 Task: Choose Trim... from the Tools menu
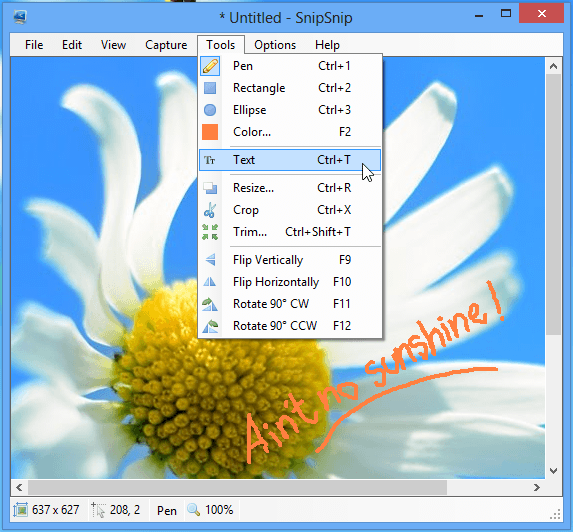(290, 232)
